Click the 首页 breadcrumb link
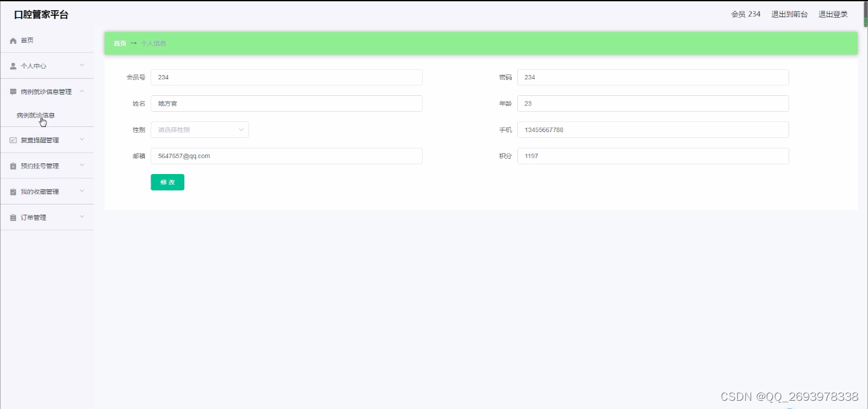This screenshot has height=409, width=868. 119,43
